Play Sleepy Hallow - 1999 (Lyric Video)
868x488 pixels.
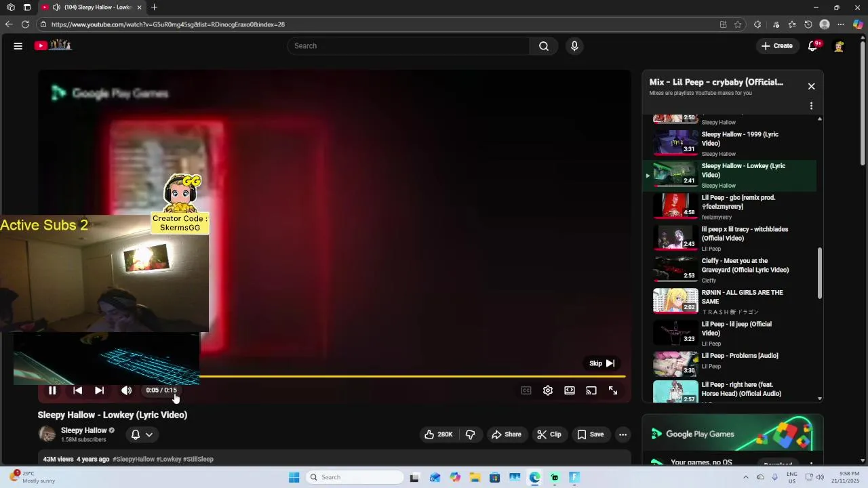(729, 143)
